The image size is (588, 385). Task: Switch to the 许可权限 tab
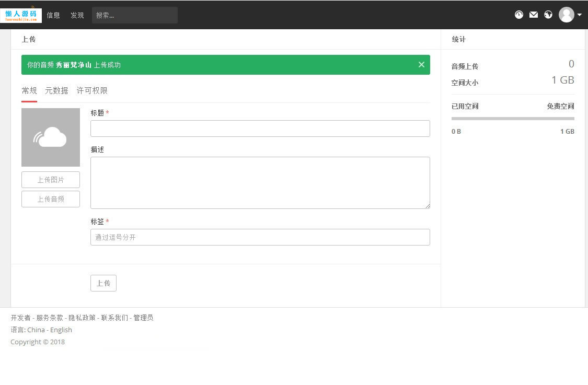pos(93,90)
